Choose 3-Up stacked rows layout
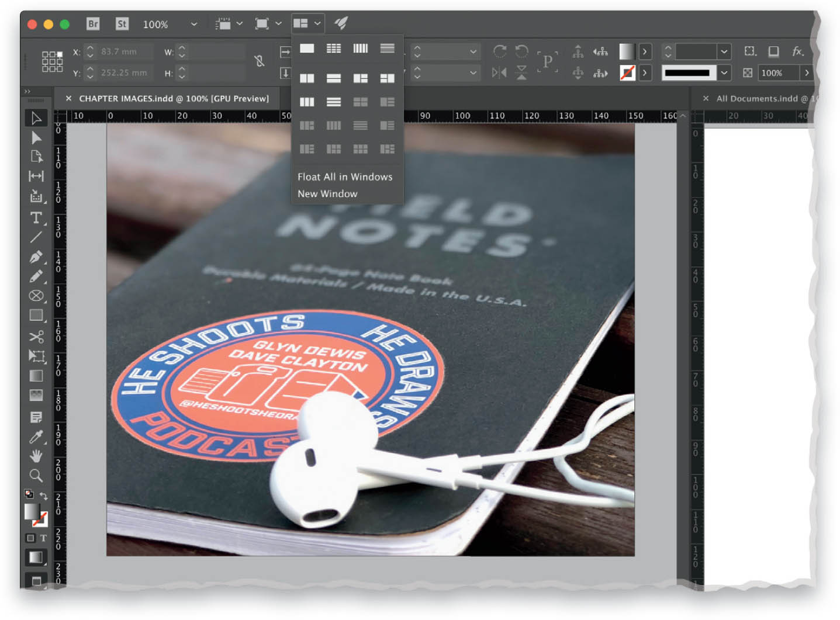 (x=334, y=102)
